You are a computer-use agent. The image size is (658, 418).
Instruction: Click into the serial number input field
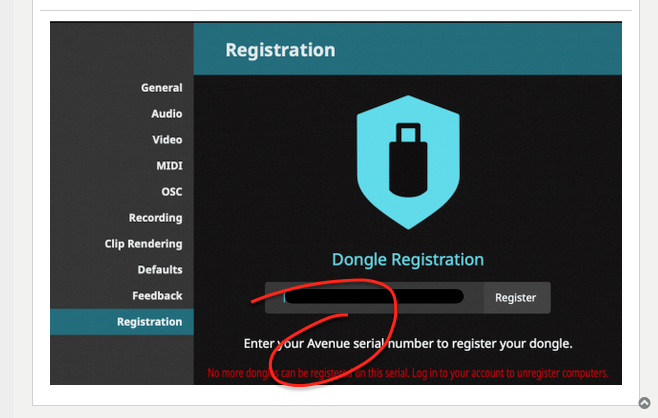pyautogui.click(x=373, y=297)
